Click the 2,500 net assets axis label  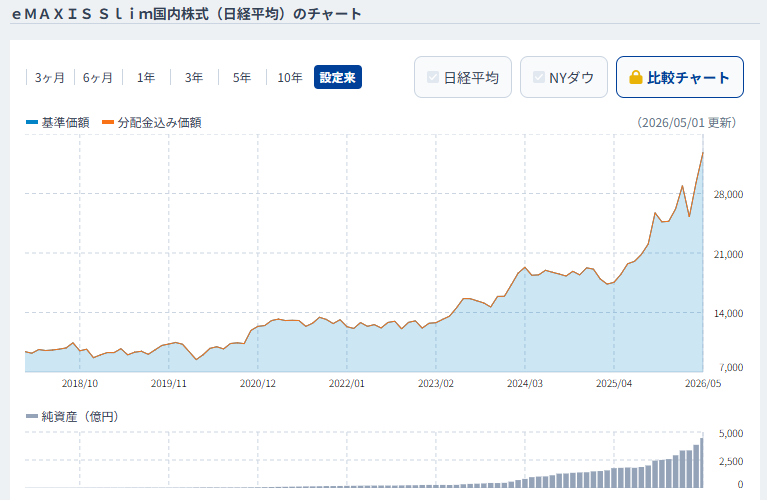pos(731,461)
